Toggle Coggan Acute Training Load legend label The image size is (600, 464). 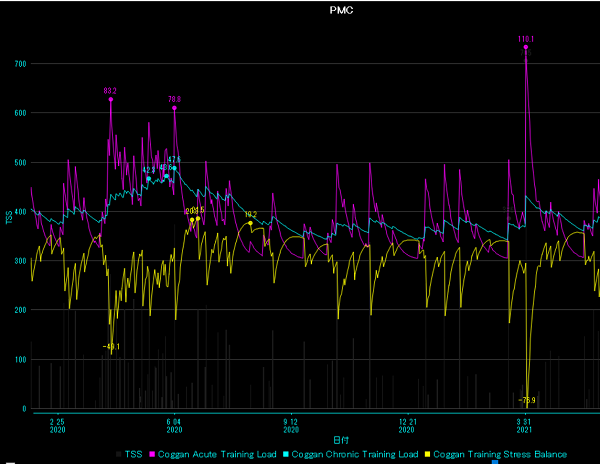(217, 454)
